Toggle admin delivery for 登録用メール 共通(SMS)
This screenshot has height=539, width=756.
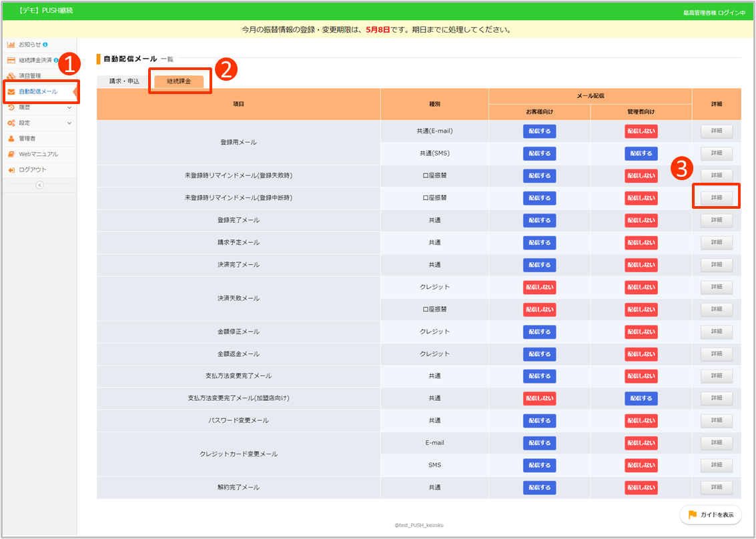click(x=641, y=153)
